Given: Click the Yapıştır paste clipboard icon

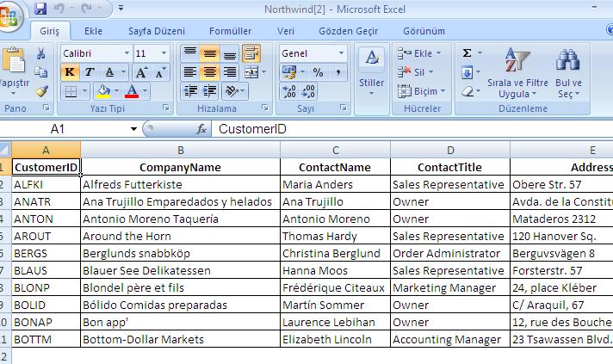Looking at the screenshot, I should click(x=14, y=59).
